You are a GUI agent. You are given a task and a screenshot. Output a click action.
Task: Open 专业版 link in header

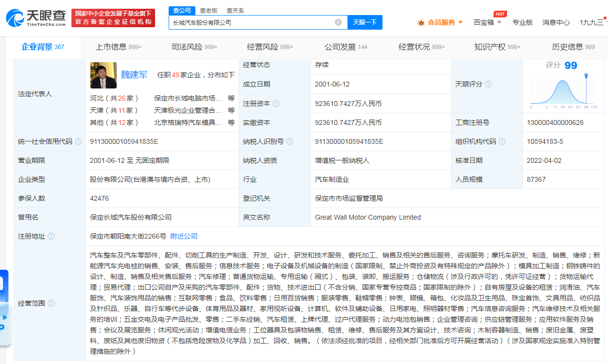point(522,22)
